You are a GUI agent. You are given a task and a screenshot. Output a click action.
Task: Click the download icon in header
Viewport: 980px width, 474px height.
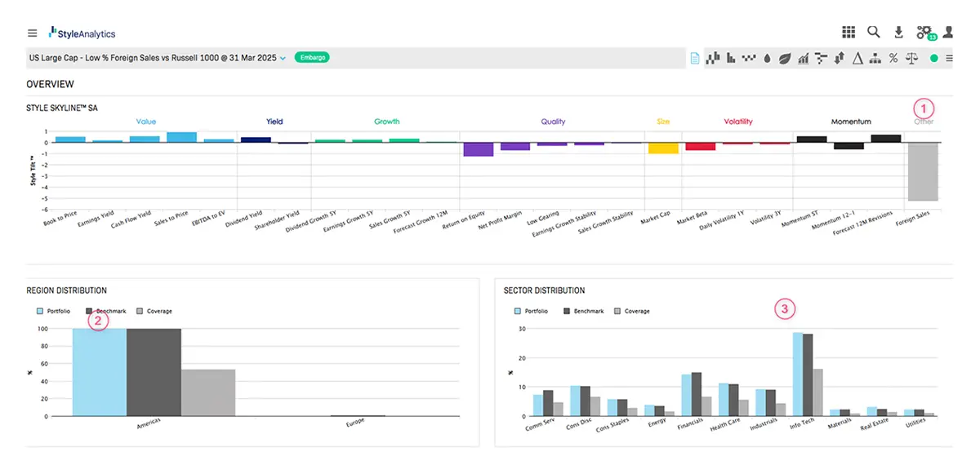(x=898, y=33)
